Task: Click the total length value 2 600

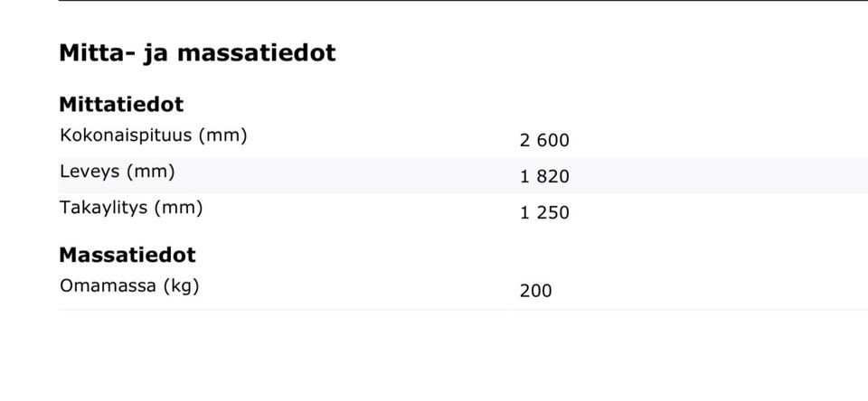Action: tap(544, 140)
